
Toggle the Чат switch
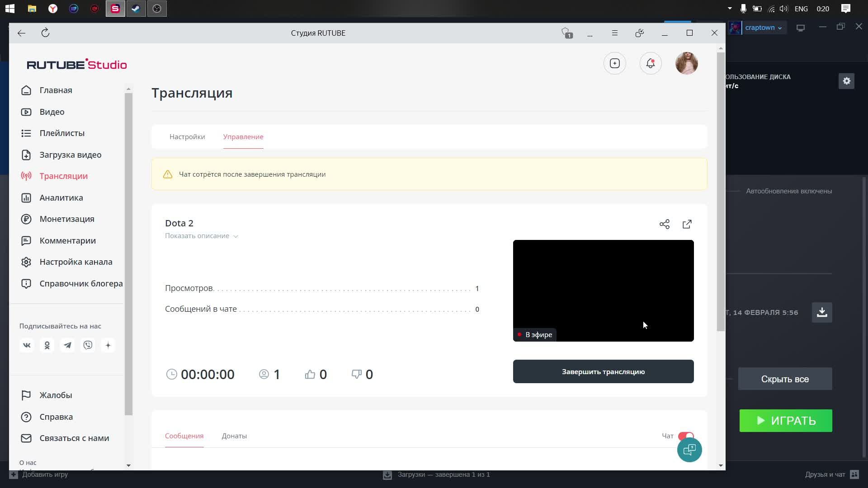coord(686,436)
